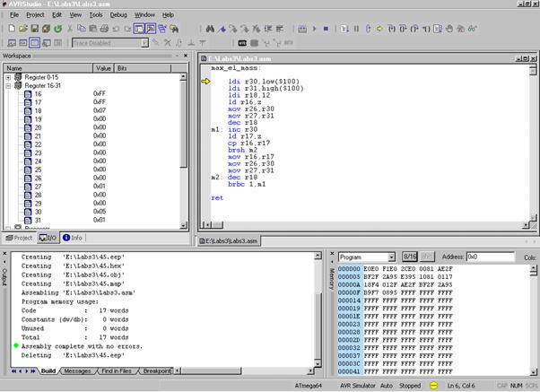Click the Print toolbar icon

click(103, 29)
